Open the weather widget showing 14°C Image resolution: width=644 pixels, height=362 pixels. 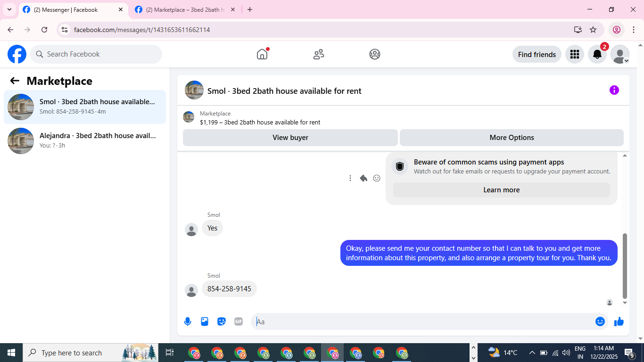point(503,353)
